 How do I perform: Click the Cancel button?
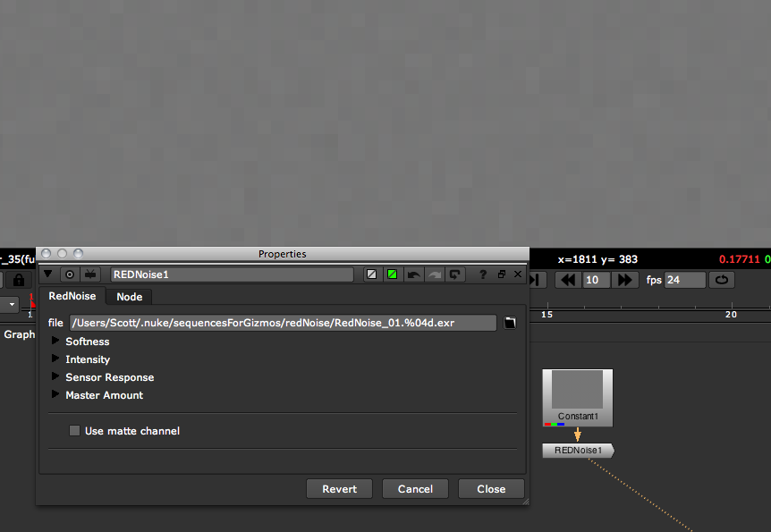pyautogui.click(x=415, y=489)
